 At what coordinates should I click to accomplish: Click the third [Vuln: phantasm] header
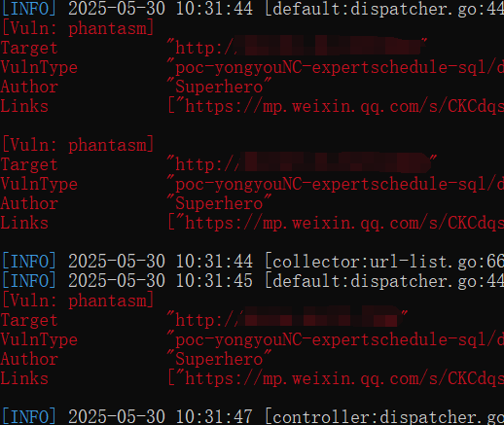(x=78, y=301)
